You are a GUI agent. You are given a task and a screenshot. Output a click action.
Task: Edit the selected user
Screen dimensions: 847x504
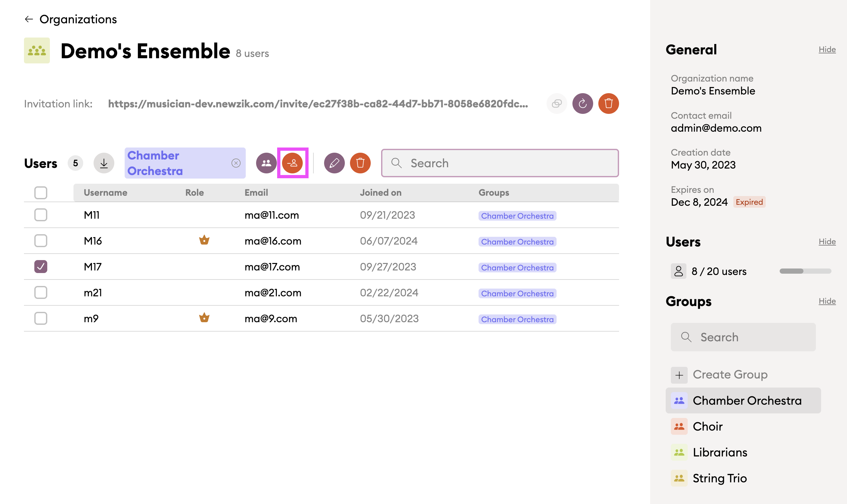334,163
